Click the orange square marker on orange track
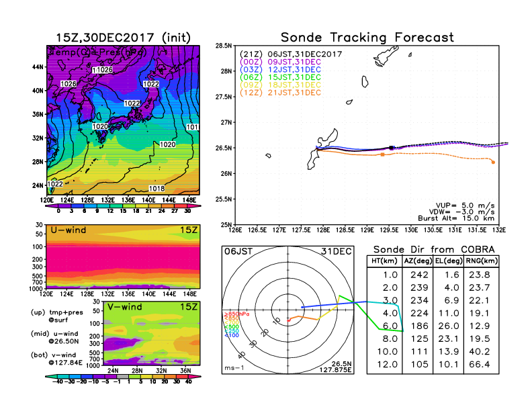 tap(383, 154)
